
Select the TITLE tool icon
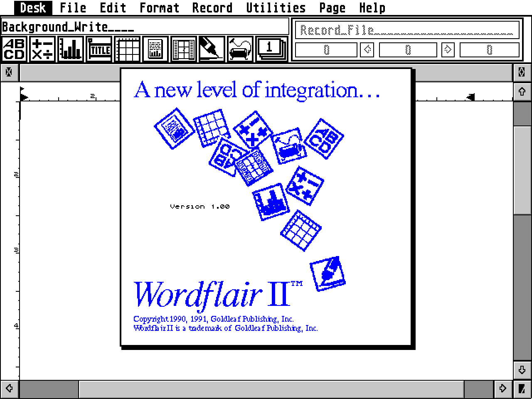(x=99, y=49)
